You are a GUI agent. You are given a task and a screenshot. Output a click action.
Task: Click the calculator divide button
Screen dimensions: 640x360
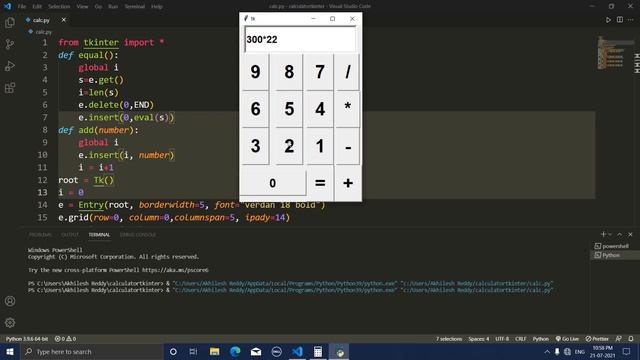[x=347, y=72]
